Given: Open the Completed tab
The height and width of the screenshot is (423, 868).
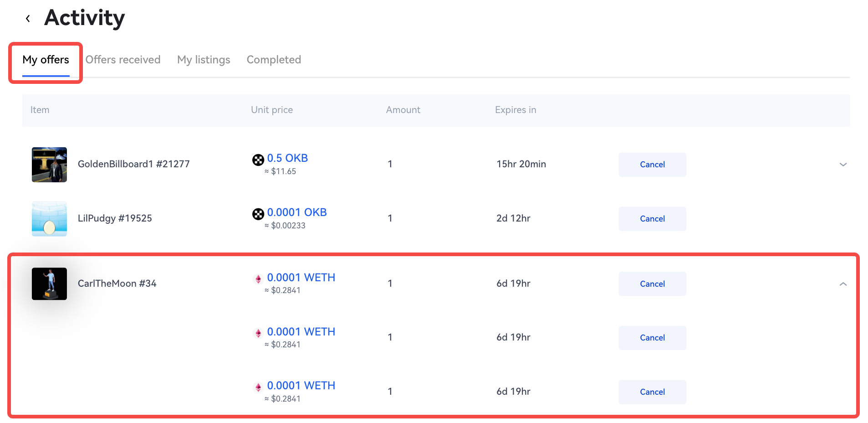Looking at the screenshot, I should 274,60.
